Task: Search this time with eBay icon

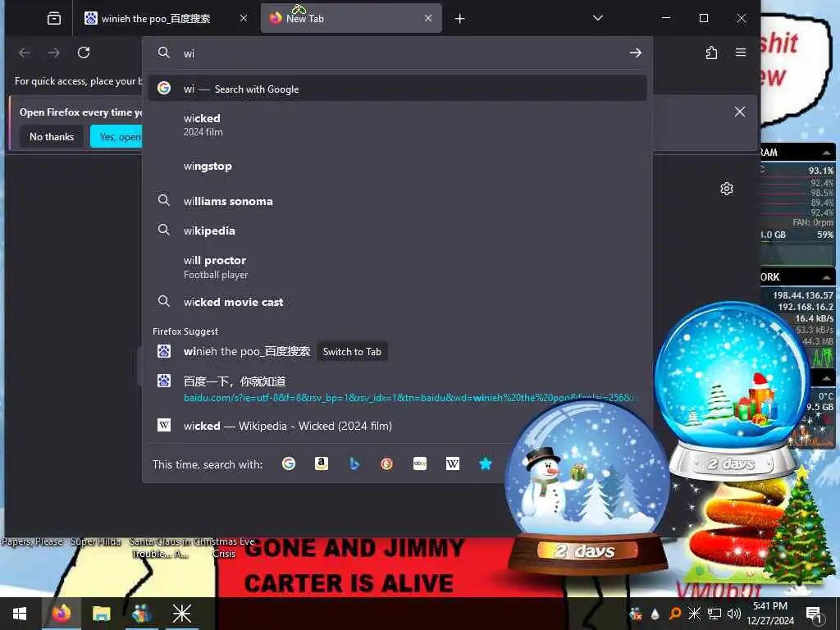Action: click(x=420, y=463)
